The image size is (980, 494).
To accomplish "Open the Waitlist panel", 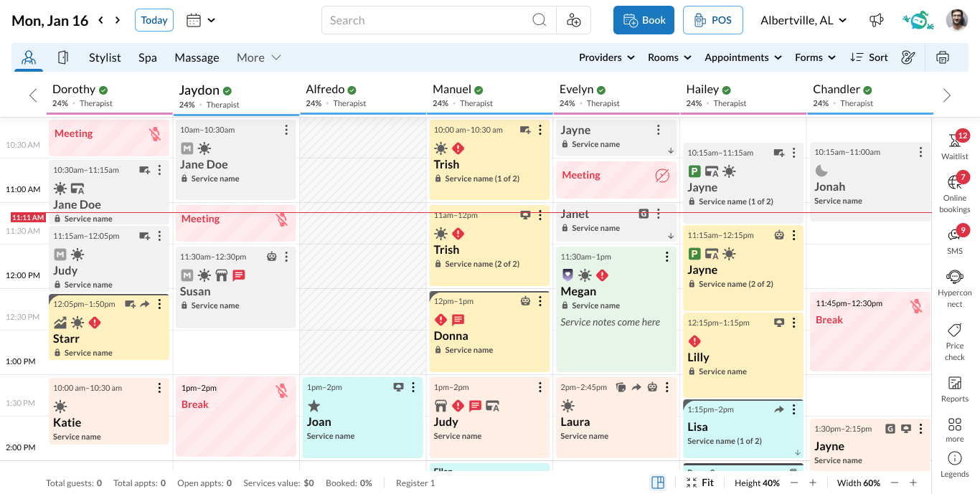I will pyautogui.click(x=954, y=144).
